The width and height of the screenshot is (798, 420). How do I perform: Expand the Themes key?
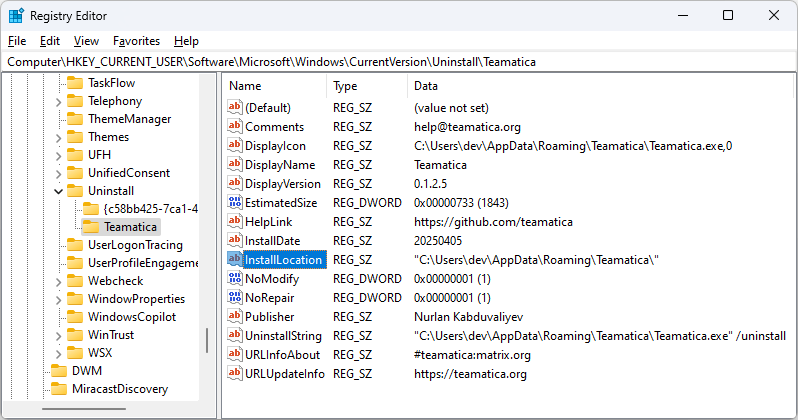tap(59, 137)
